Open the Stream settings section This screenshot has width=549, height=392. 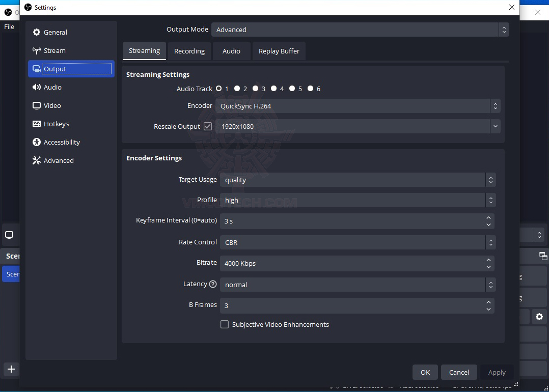coord(71,51)
